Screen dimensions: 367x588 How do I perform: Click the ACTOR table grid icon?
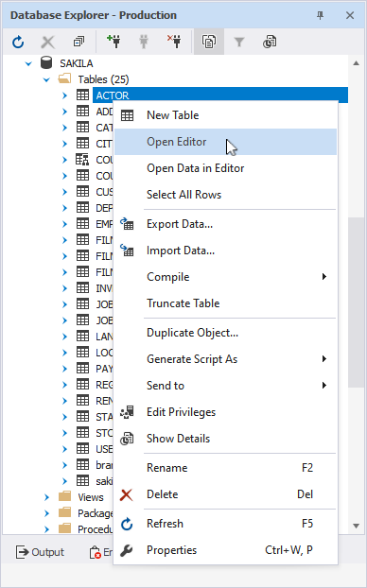coord(82,95)
